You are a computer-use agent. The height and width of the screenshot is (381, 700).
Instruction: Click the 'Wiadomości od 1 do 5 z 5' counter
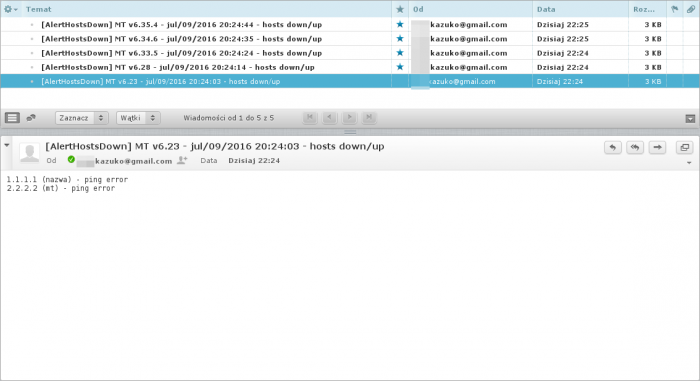[x=229, y=118]
